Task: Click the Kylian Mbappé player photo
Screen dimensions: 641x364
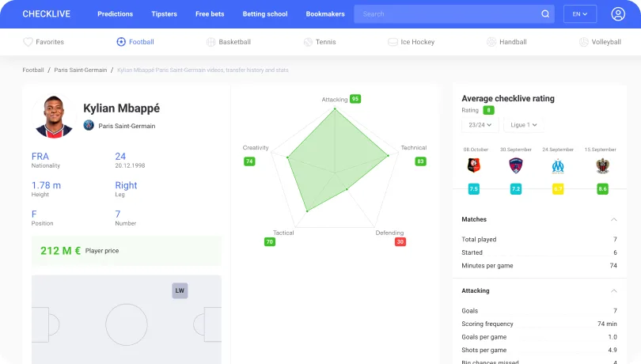Action: tap(54, 116)
